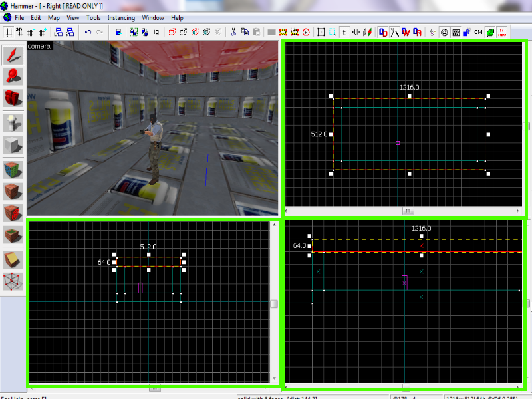Toggle DR displacement mask button

[418, 32]
